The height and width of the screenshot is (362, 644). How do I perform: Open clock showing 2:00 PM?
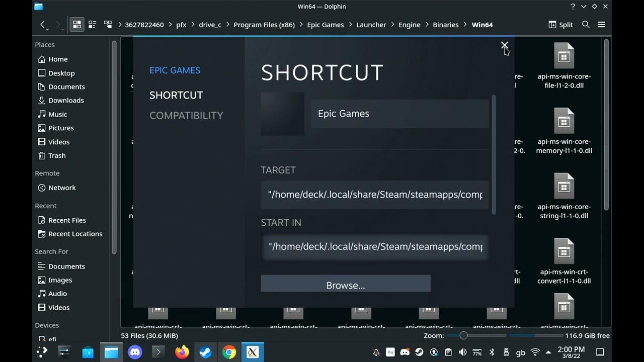pyautogui.click(x=571, y=352)
